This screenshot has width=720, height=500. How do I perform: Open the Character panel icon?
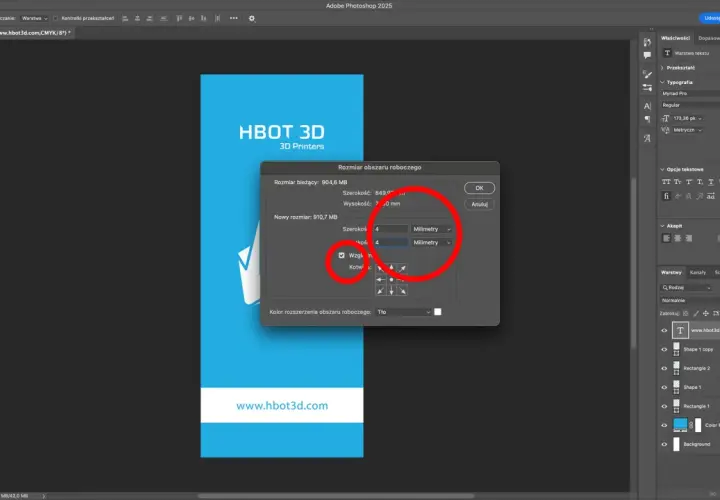tap(647, 106)
